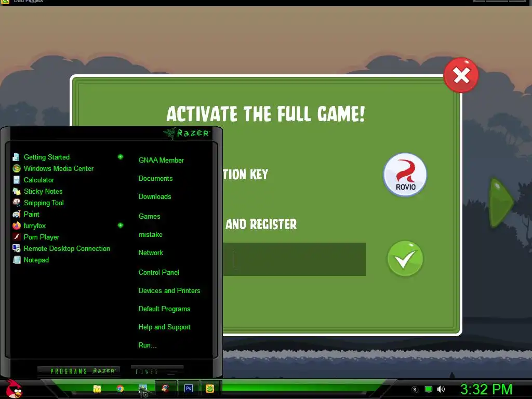Open the file explorer taskbar icon
This screenshot has width=532, height=399.
[97, 389]
